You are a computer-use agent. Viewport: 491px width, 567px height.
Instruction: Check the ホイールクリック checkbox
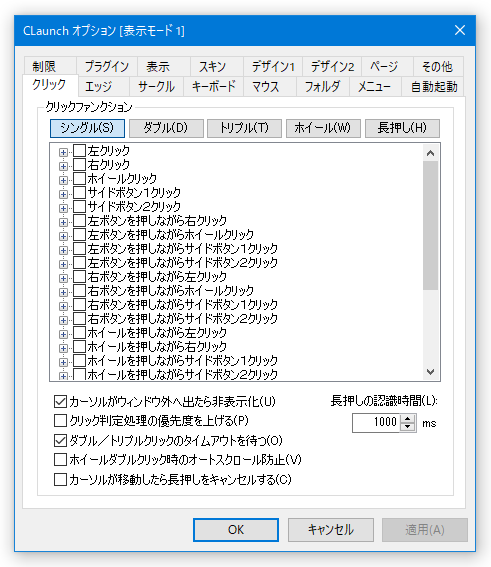click(80, 179)
